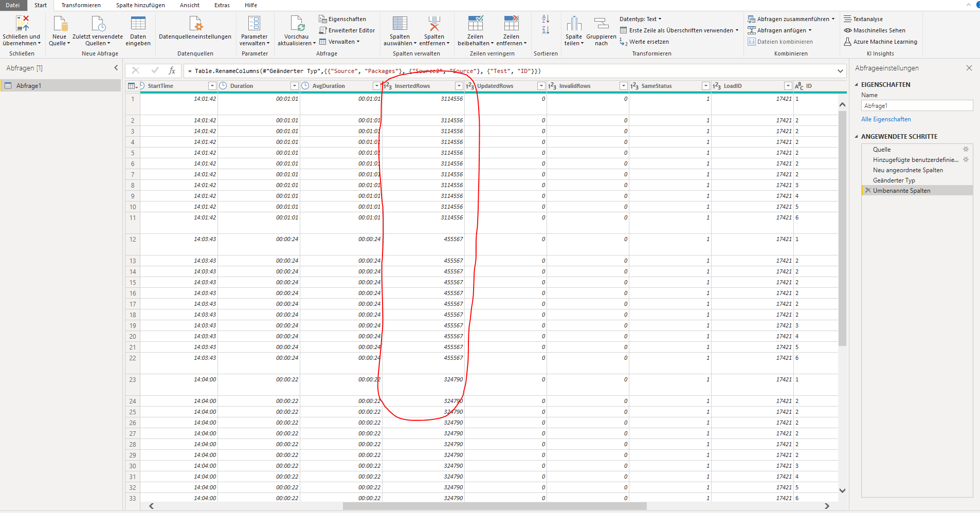Collapse the Abfragen pane
Image resolution: width=980 pixels, height=513 pixels.
[116, 68]
